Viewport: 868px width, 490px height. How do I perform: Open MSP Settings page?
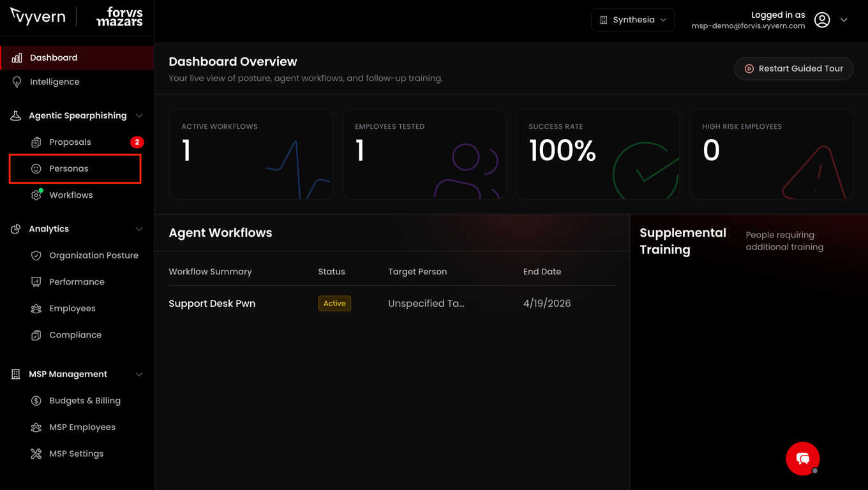tap(77, 454)
